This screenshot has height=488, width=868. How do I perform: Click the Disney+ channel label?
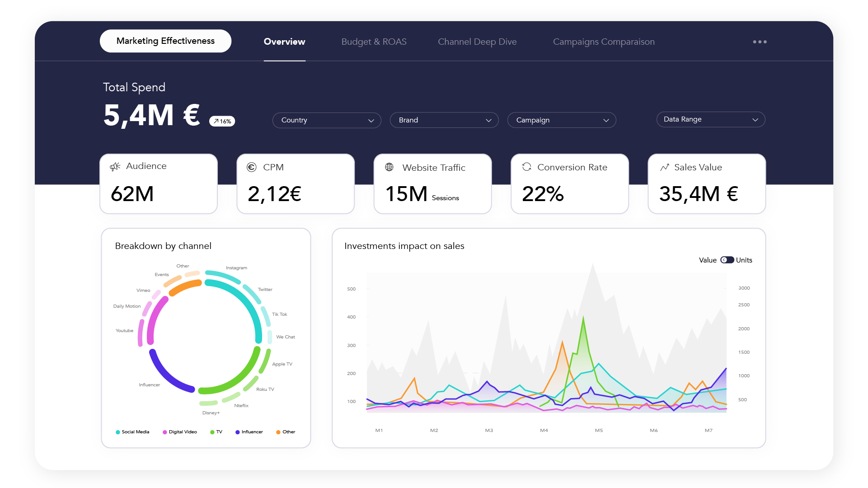point(211,413)
